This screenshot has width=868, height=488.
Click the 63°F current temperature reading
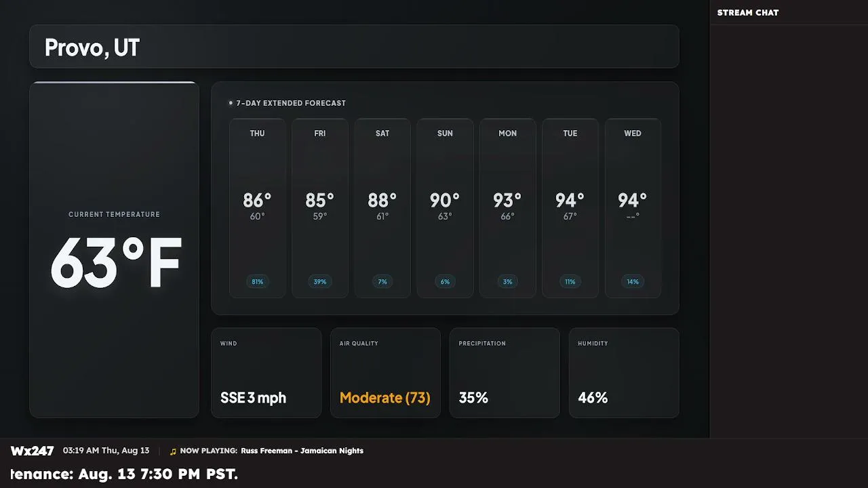[x=116, y=264]
